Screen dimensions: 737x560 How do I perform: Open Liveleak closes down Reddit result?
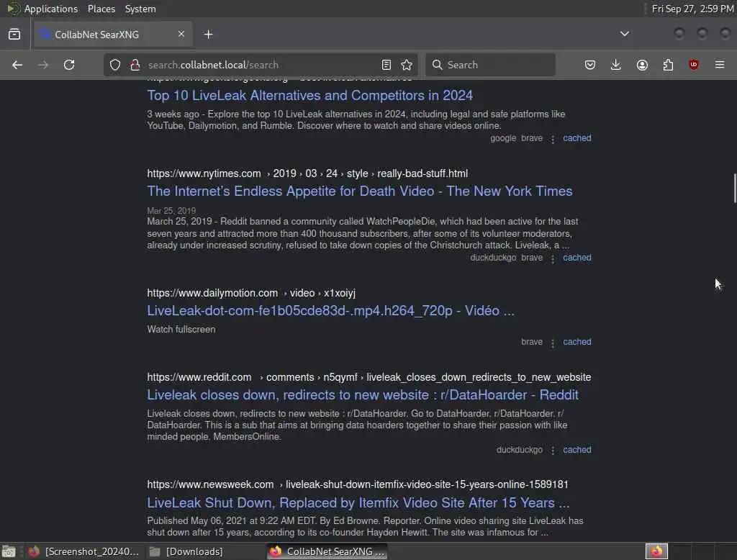point(363,395)
